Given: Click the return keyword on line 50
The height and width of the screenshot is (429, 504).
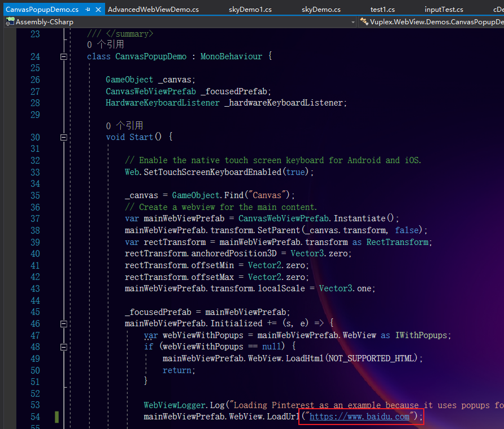Looking at the screenshot, I should pos(177,370).
